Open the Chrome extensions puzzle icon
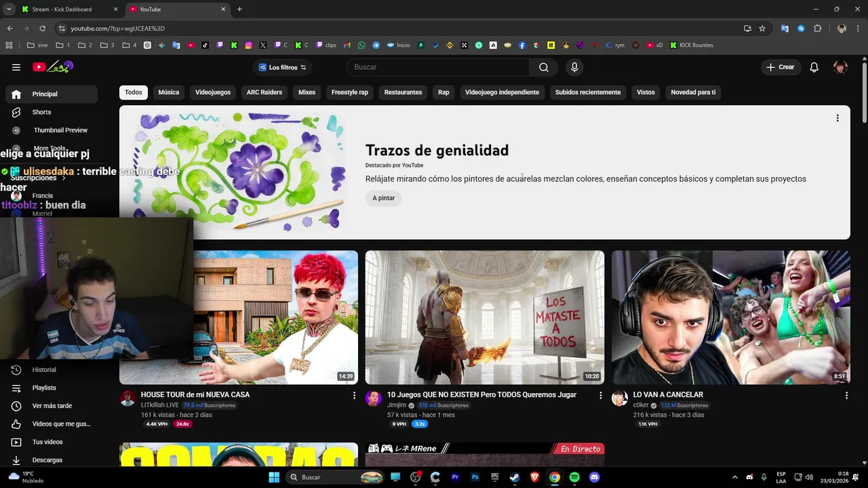This screenshot has width=868, height=488. coord(817,28)
